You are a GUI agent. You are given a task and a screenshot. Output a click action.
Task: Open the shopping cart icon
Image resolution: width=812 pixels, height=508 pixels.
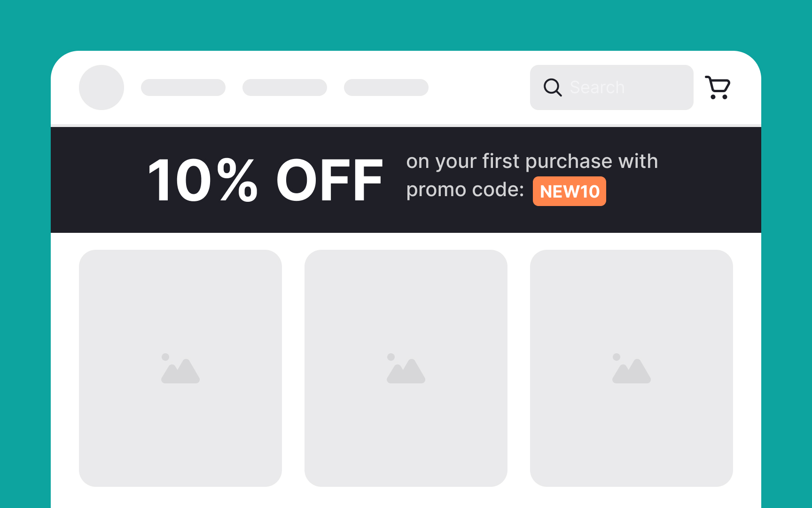click(718, 87)
